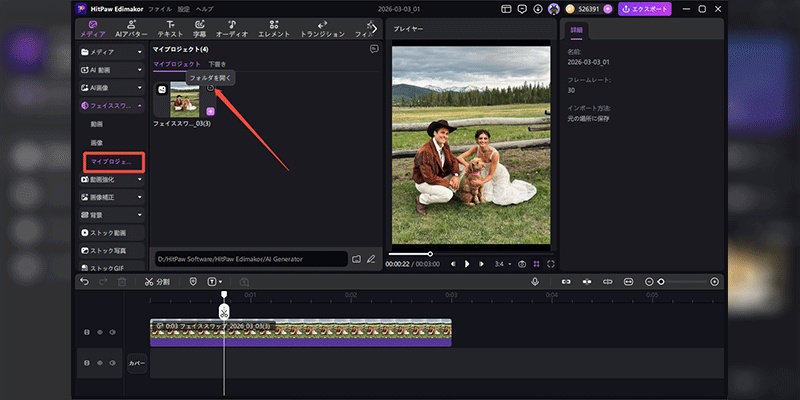This screenshot has width=800, height=400.
Task: Open the AI アバター tab in the top toolbar
Action: [132, 28]
